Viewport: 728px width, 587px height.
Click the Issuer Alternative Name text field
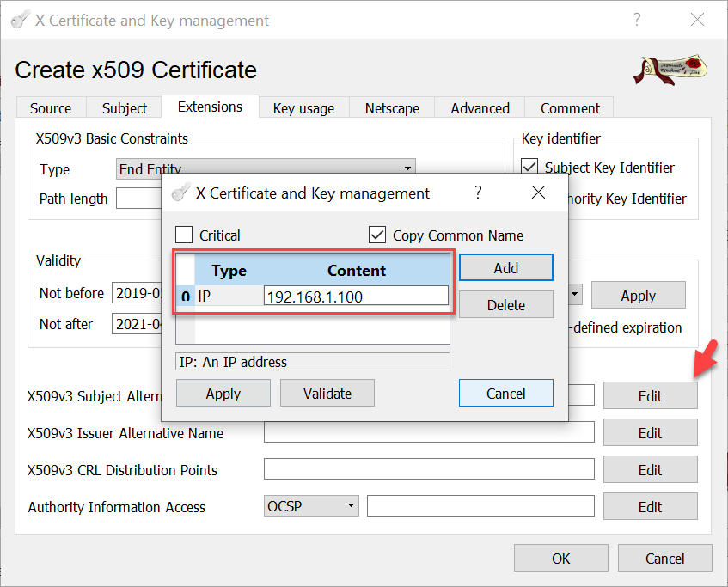(429, 433)
